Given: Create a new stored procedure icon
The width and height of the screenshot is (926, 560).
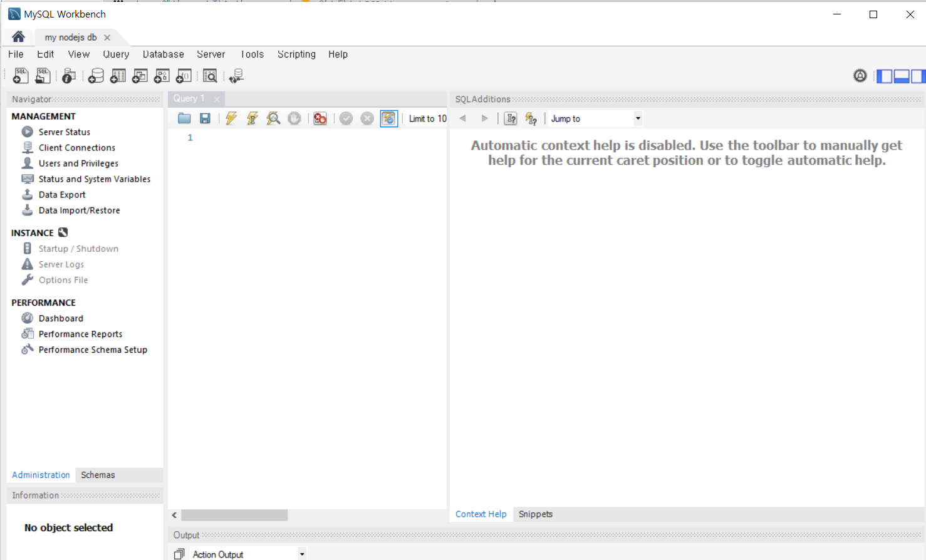Looking at the screenshot, I should tap(162, 76).
